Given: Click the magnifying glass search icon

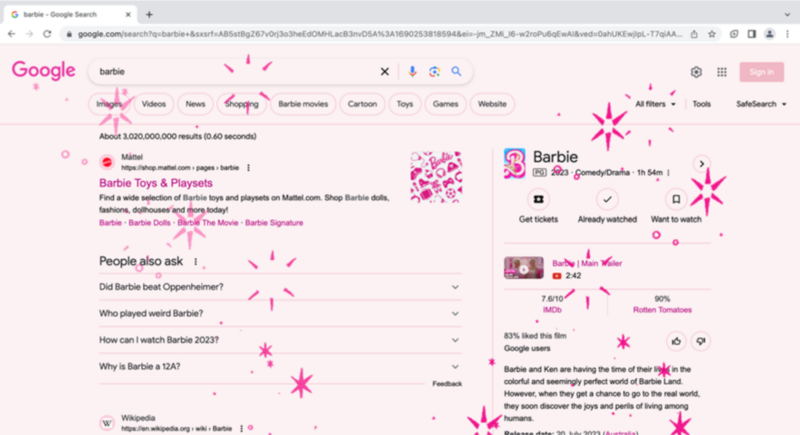Looking at the screenshot, I should click(456, 71).
